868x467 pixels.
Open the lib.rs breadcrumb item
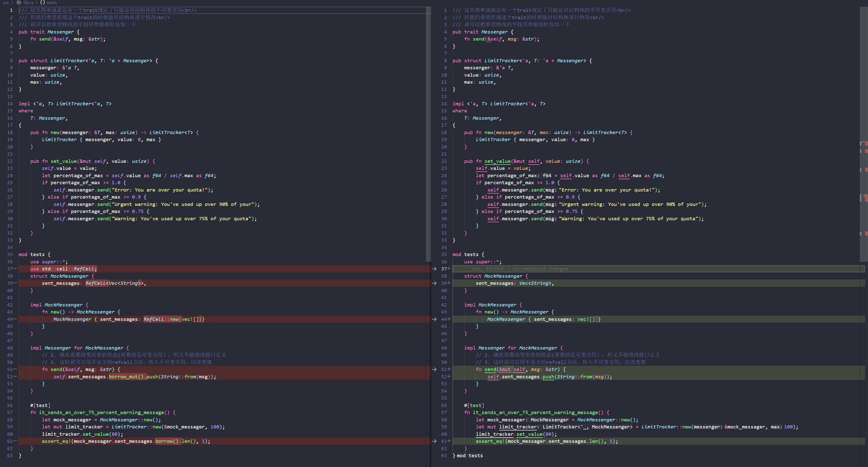click(x=28, y=3)
